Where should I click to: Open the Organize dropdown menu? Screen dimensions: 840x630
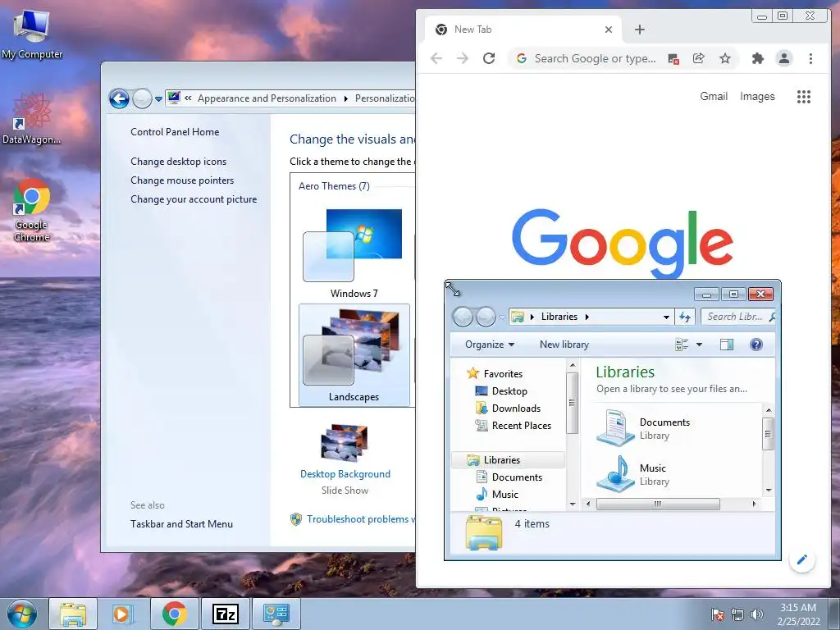coord(490,345)
